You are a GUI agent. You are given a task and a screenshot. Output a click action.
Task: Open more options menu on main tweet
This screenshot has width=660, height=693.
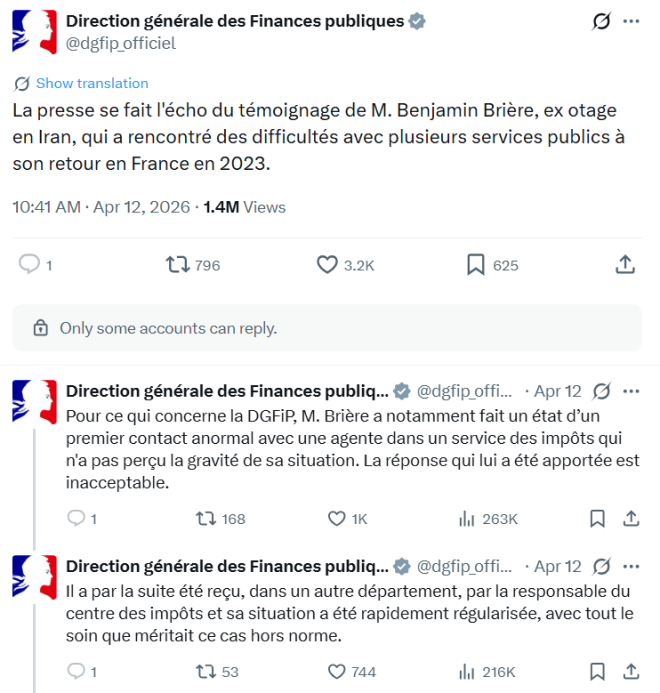tap(631, 21)
